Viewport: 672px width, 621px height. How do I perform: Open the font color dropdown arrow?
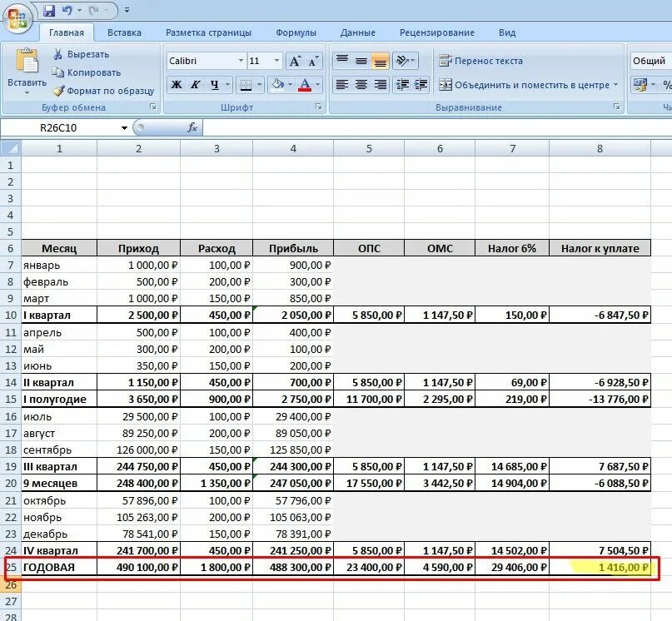318,85
